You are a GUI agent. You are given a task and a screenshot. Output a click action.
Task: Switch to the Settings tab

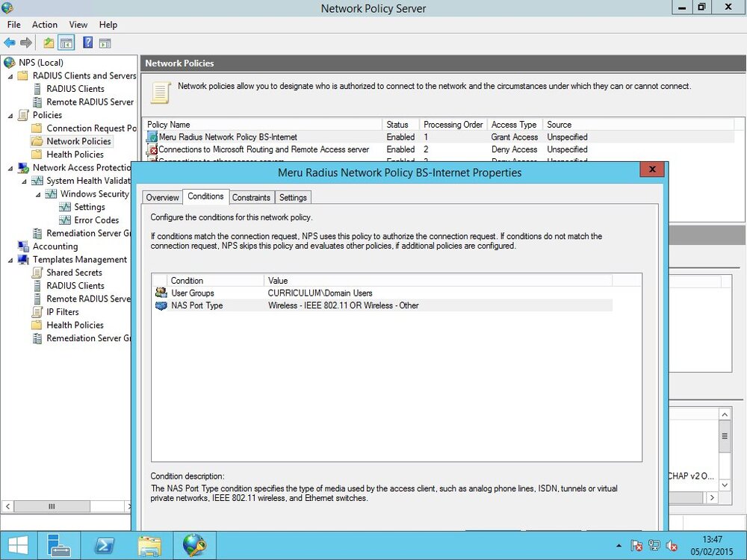[293, 197]
